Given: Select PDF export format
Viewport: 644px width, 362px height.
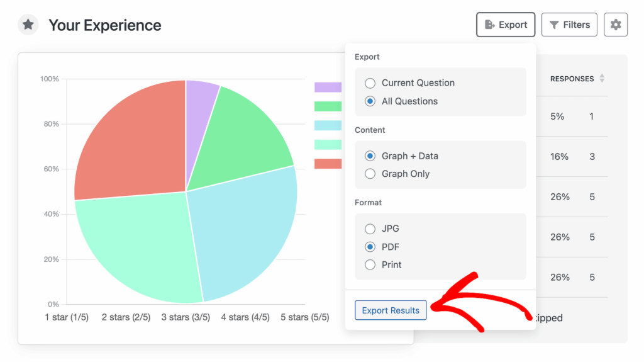Looking at the screenshot, I should click(x=370, y=247).
